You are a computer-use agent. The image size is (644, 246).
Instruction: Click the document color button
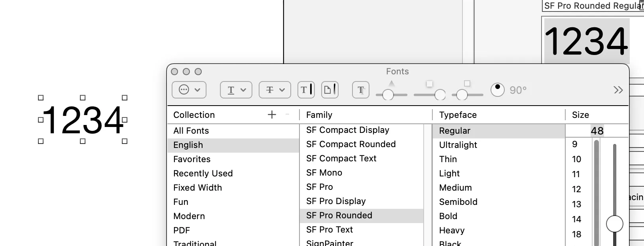click(x=330, y=90)
